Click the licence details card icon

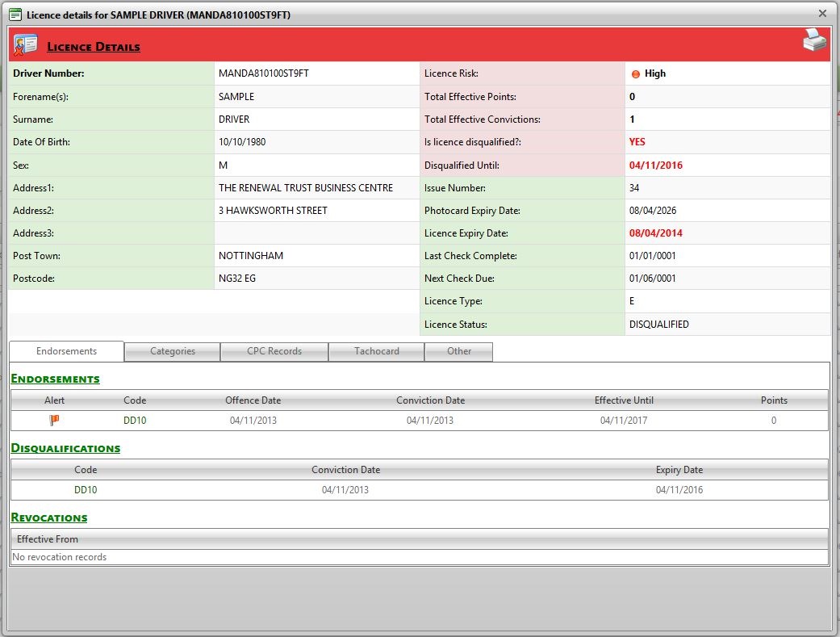click(26, 45)
